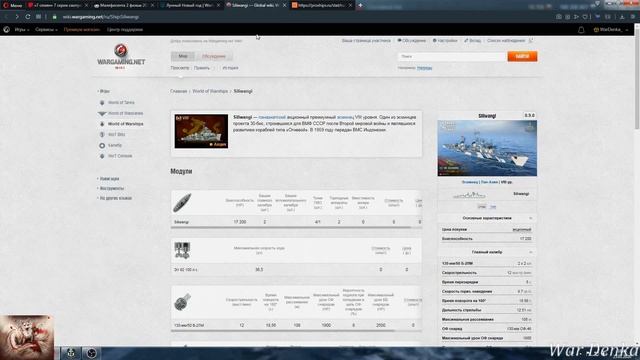Image resolution: width=640 pixels, height=360 pixels.
Task: Select the Обсуждение page tab
Action: (214, 56)
